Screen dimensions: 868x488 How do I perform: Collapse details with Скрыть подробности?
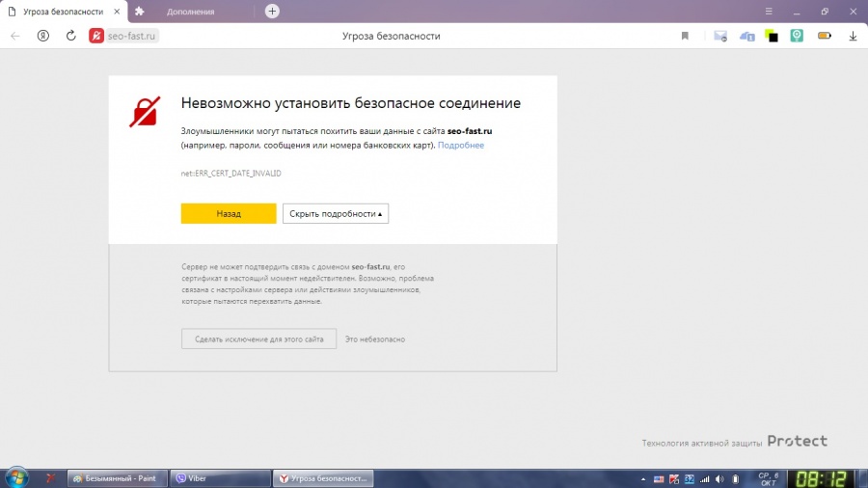[336, 213]
